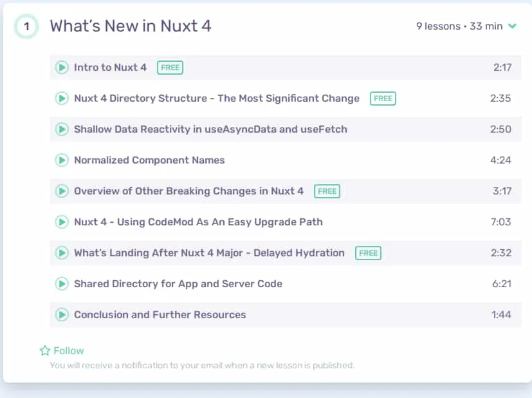This screenshot has width=532, height=398.
Task: Click the Follow link text
Action: (x=69, y=350)
